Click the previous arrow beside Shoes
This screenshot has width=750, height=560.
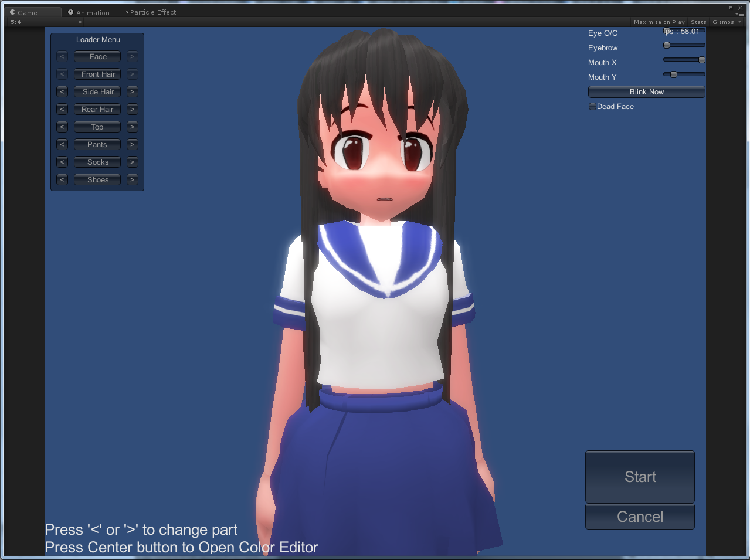[x=62, y=180]
